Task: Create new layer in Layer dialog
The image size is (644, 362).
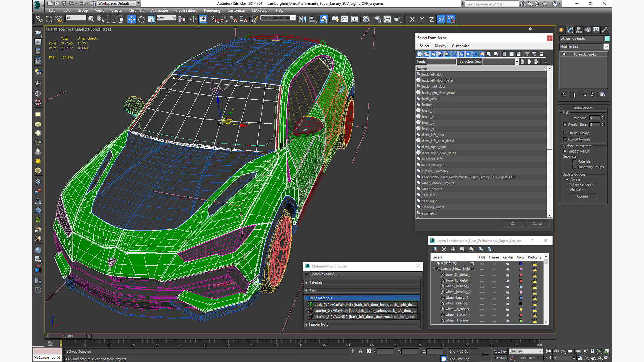Action: click(x=435, y=249)
